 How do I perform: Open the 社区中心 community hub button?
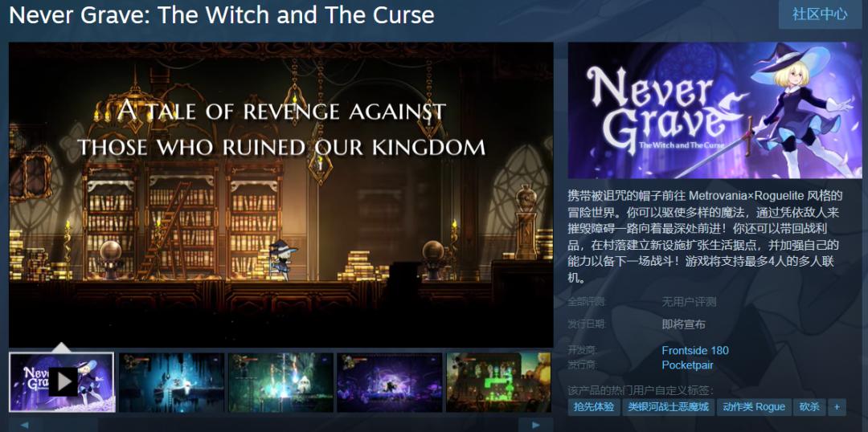[x=819, y=14]
